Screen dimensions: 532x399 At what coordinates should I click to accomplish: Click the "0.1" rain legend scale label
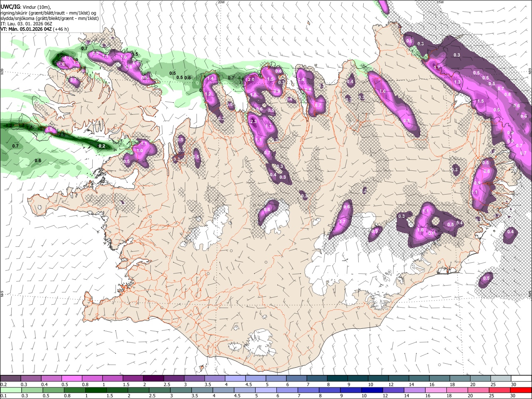pos(3,396)
